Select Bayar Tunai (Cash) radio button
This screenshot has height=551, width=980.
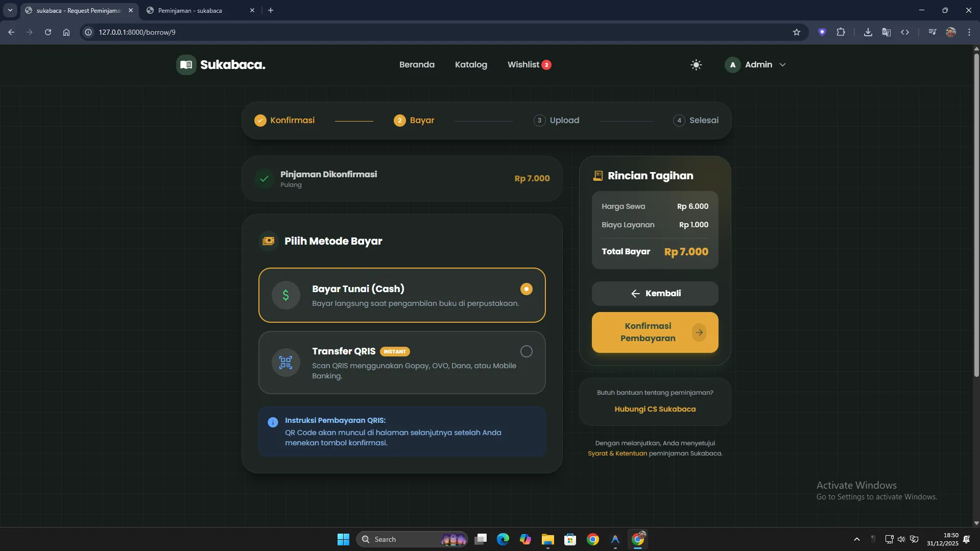(526, 289)
